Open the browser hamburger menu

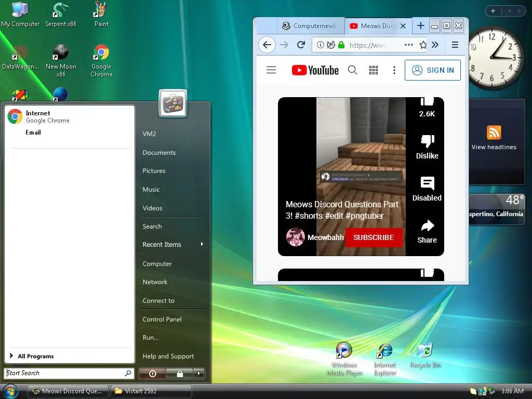455,45
